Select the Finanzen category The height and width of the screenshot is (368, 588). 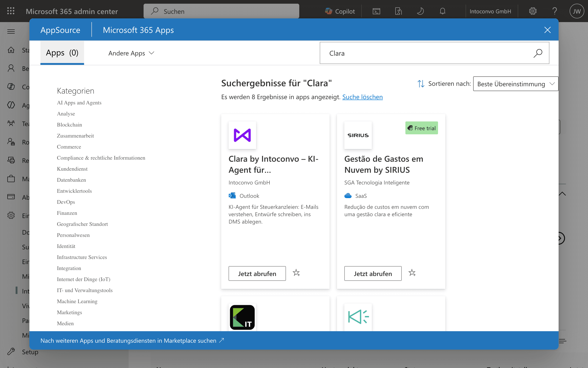pyautogui.click(x=67, y=213)
